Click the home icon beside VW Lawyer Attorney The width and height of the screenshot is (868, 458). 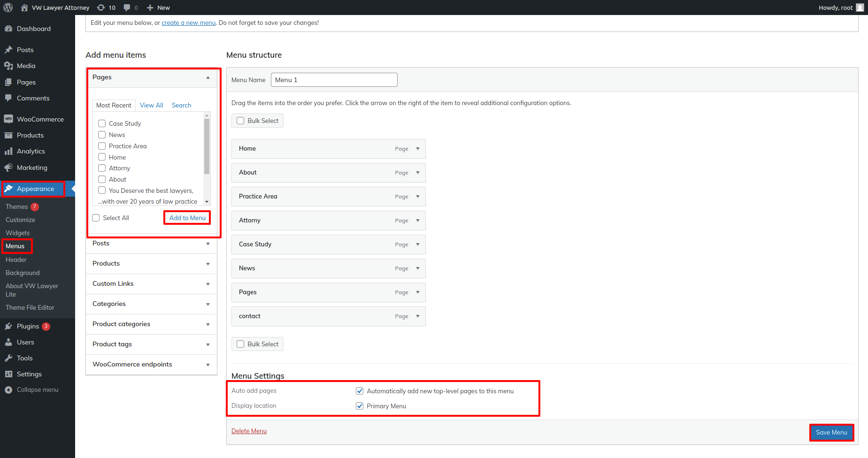coord(24,8)
